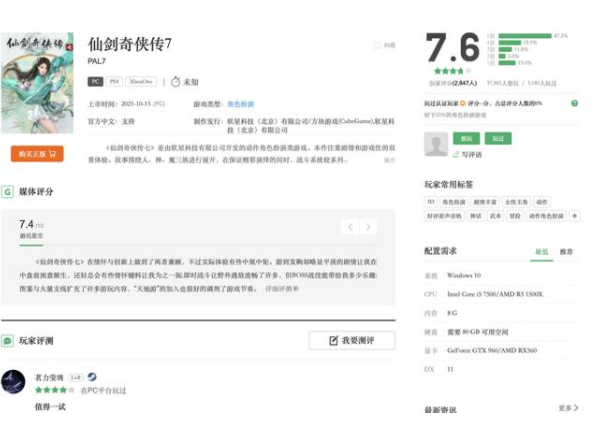Screen dimensions: 611x439
Task: Select the 动作角色扮演 player tag
Action: 546,216
